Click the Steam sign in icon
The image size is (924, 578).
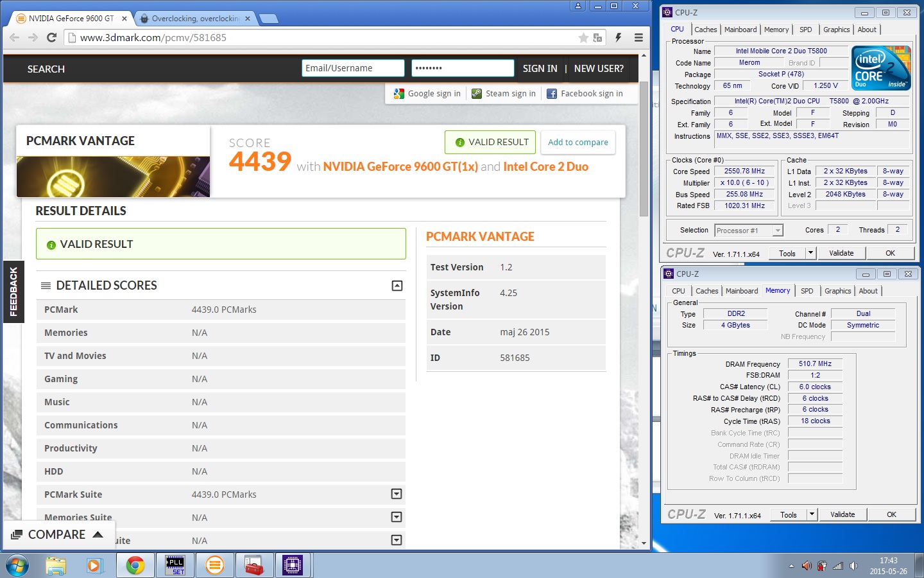pos(477,94)
